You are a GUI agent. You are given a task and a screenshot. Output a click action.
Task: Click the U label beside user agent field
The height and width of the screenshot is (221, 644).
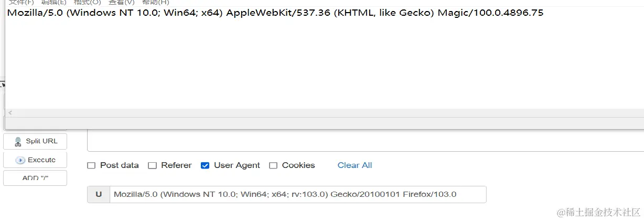pyautogui.click(x=99, y=194)
